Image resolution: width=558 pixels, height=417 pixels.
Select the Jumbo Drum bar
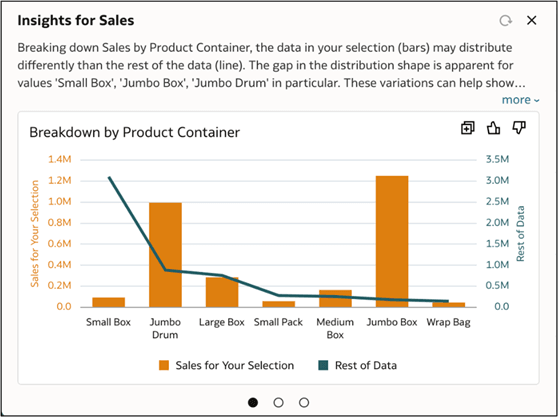point(165,255)
